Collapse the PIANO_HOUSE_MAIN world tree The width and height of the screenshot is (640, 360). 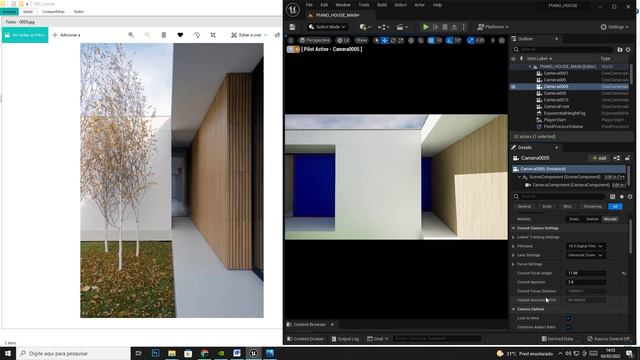coord(530,67)
